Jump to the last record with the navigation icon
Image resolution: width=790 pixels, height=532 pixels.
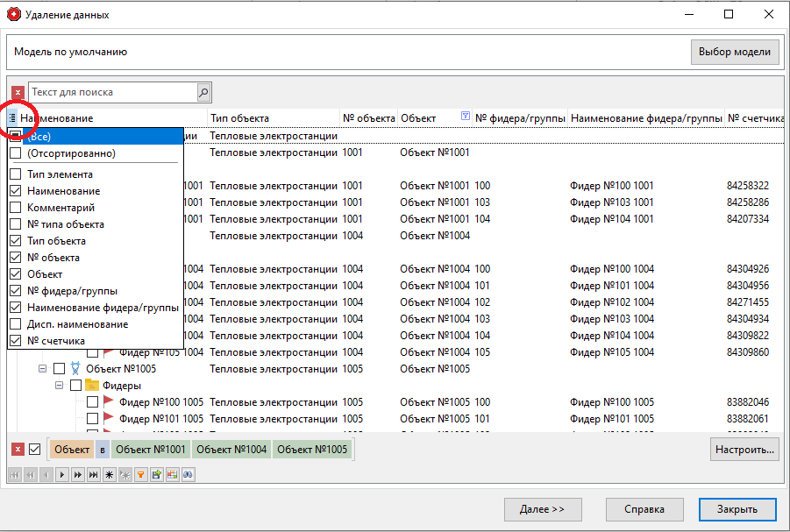pyautogui.click(x=93, y=474)
